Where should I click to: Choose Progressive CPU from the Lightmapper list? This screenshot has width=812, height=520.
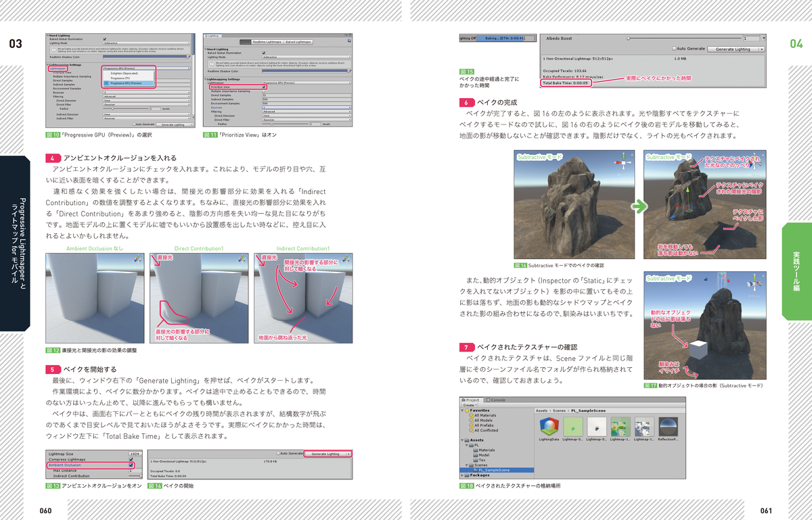pyautogui.click(x=128, y=78)
